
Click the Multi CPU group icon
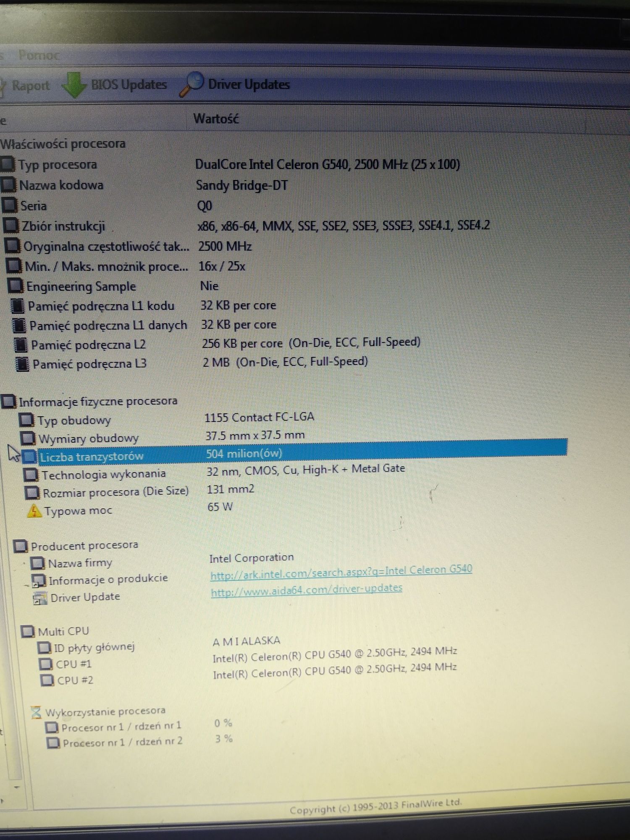click(x=28, y=631)
